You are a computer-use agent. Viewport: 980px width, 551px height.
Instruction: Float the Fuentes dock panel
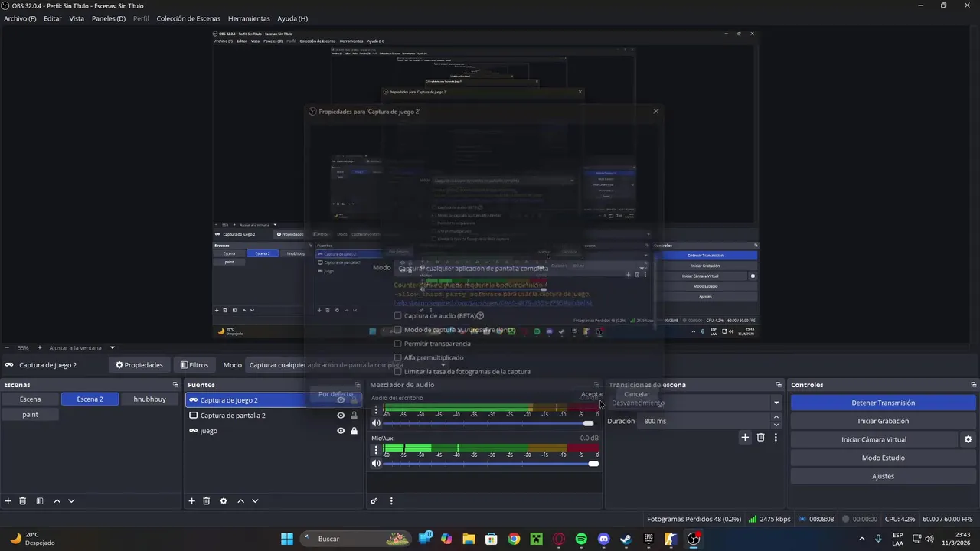pos(357,385)
